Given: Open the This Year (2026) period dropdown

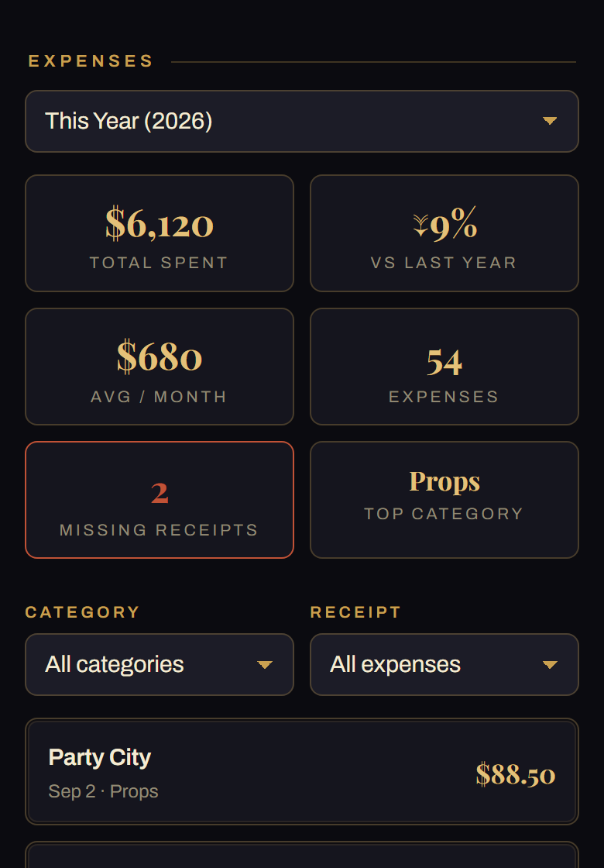Looking at the screenshot, I should (302, 121).
